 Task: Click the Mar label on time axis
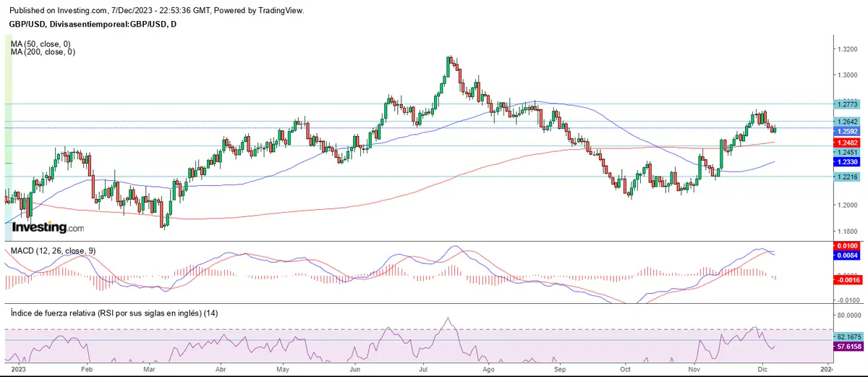tap(149, 368)
